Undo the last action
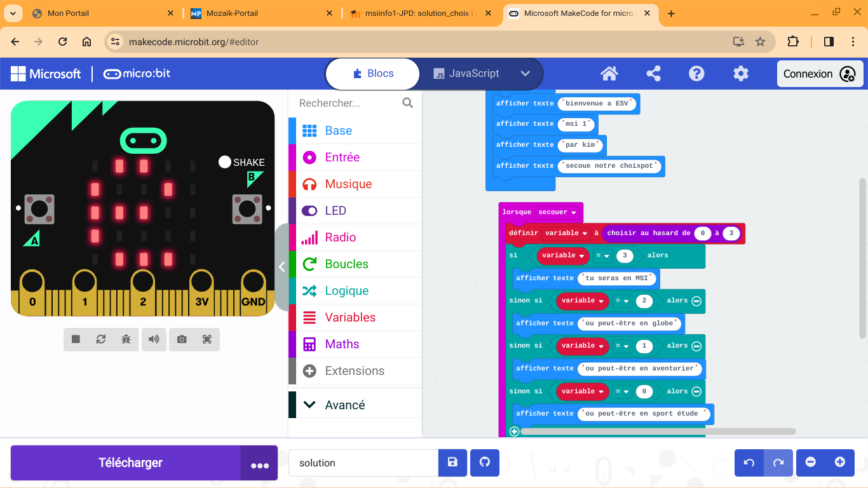This screenshot has width=868, height=488. (x=749, y=463)
